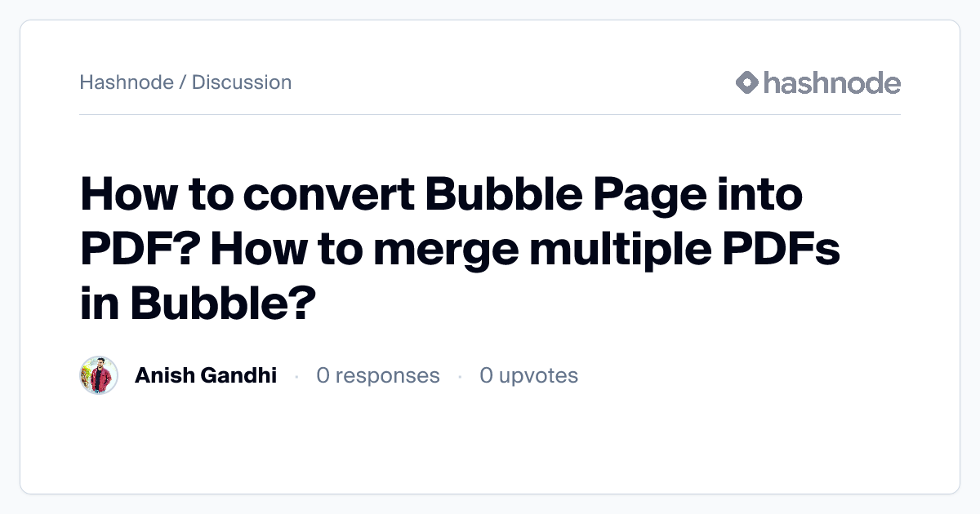
Task: Click the divider line under the header
Action: [x=490, y=115]
